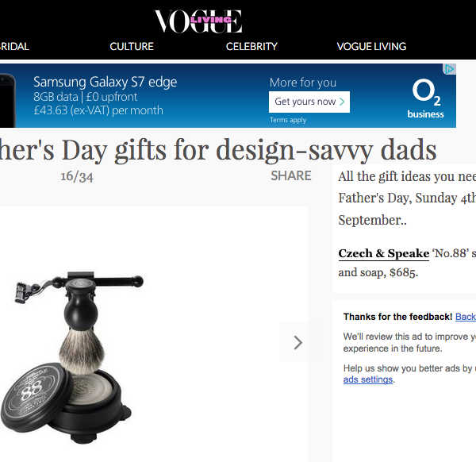Click the Samsung Galaxy S7 edge ad text
Viewport: 476px width, 462px height.
point(105,82)
